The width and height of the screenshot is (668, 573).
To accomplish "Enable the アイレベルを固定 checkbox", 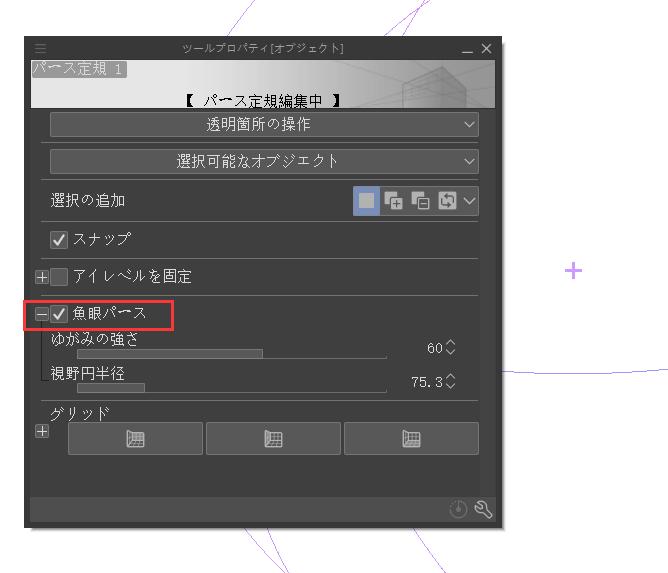I will 59,277.
